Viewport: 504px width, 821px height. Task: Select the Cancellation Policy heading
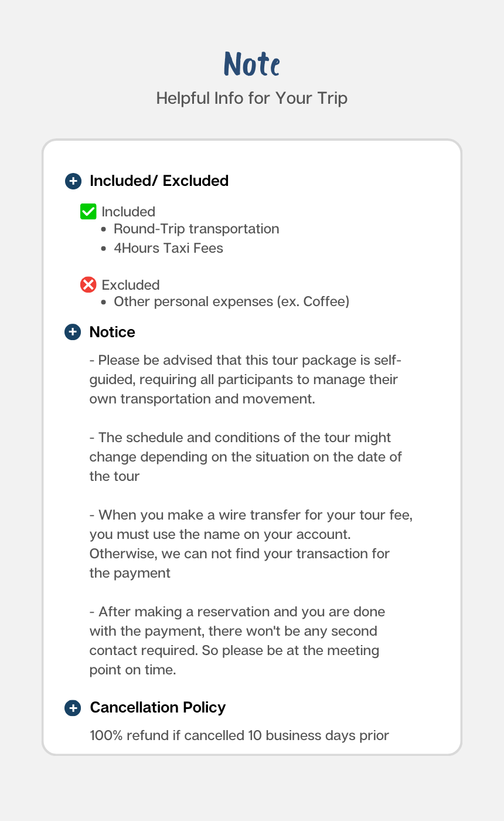coord(158,708)
